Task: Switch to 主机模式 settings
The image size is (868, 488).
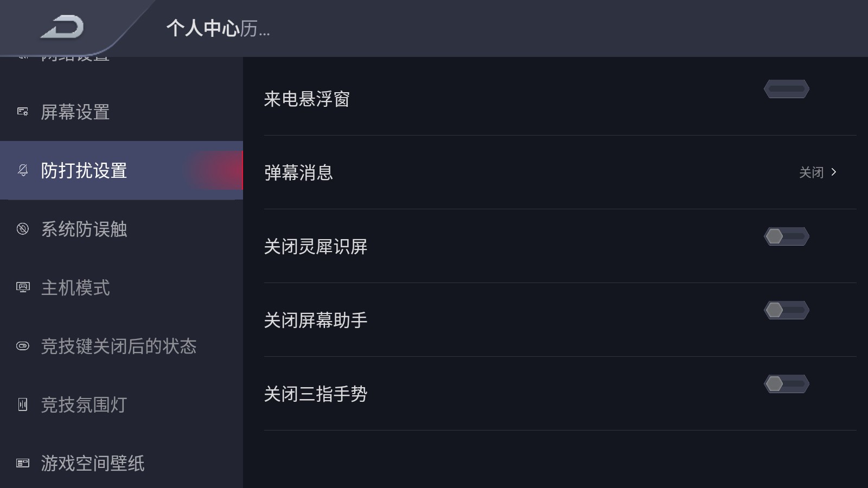Action: pos(76,288)
